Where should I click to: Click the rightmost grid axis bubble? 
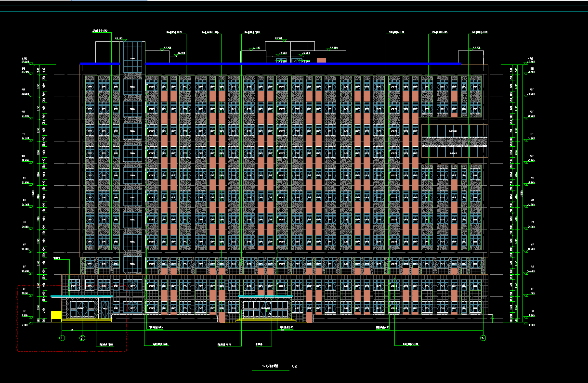pyautogui.click(x=483, y=338)
